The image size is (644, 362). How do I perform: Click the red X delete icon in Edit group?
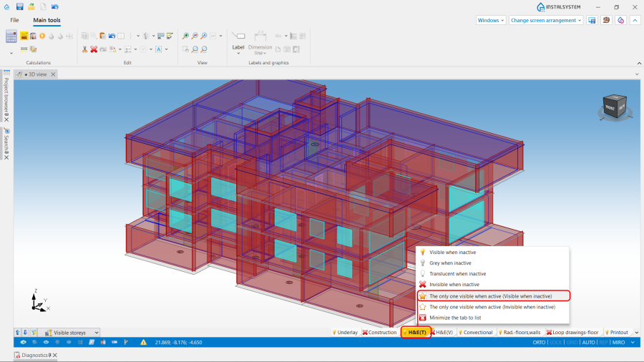click(x=94, y=49)
